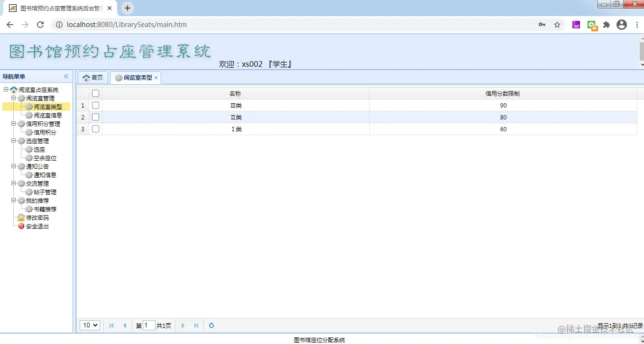Go to last page in pager
The width and height of the screenshot is (644, 344).
pos(196,326)
